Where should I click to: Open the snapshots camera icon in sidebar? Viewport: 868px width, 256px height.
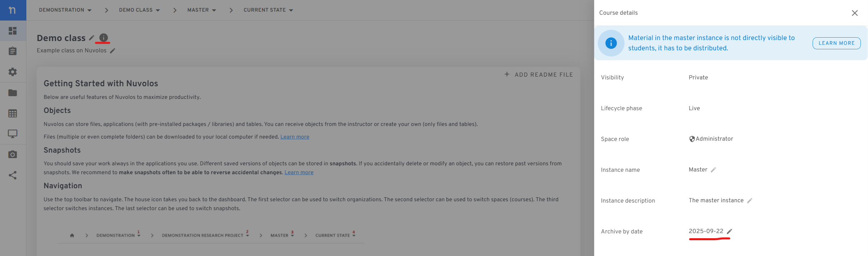pyautogui.click(x=13, y=154)
